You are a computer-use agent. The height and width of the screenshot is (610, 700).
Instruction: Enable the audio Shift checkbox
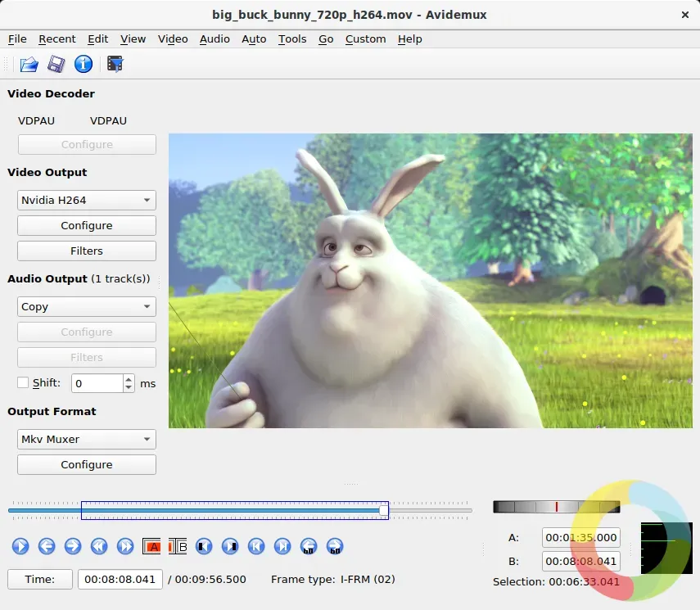coord(23,382)
